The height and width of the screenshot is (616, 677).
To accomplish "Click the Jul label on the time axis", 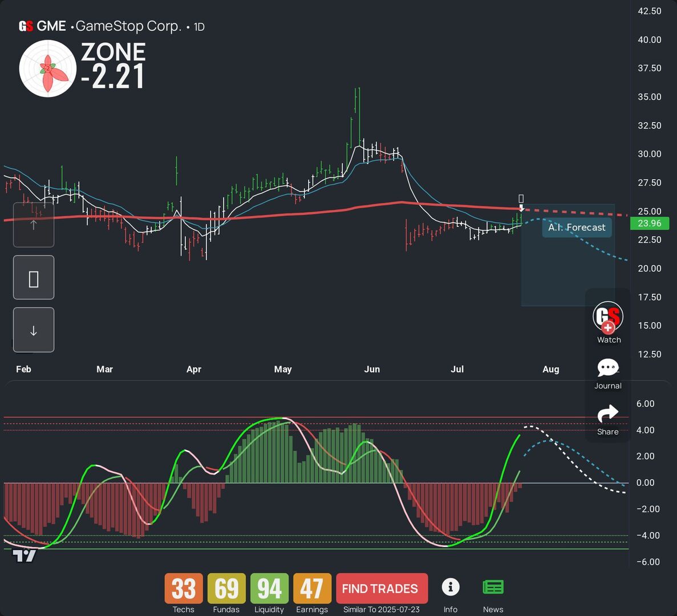I will 457,369.
